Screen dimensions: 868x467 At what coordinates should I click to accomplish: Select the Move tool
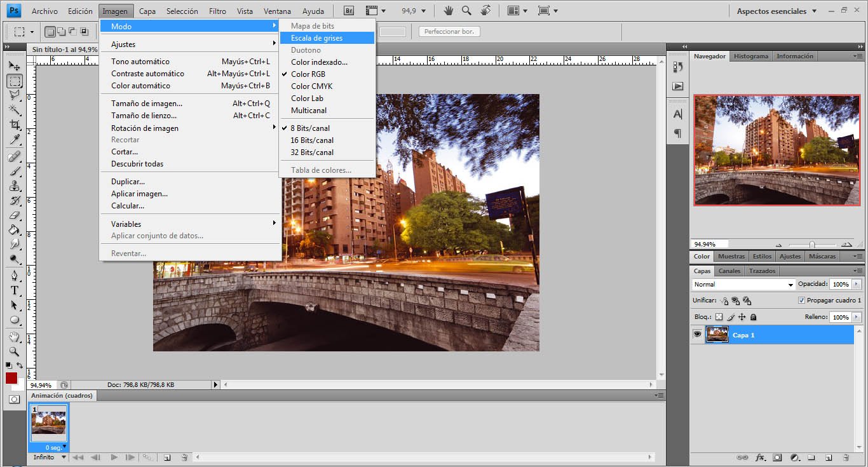(x=14, y=65)
